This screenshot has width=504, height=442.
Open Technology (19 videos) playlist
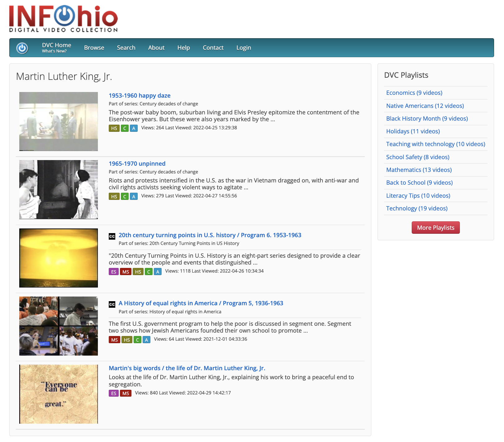(417, 208)
